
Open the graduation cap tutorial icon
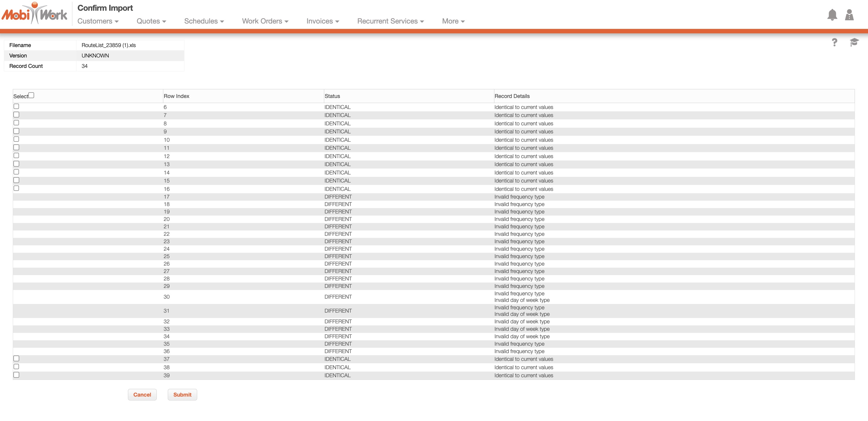(854, 43)
